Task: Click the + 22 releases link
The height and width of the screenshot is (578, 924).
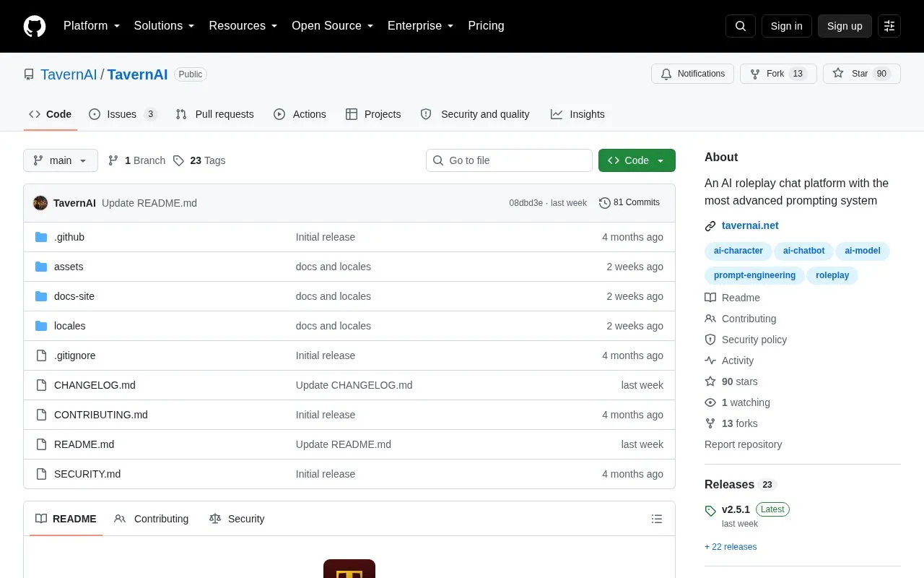Action: click(x=731, y=547)
